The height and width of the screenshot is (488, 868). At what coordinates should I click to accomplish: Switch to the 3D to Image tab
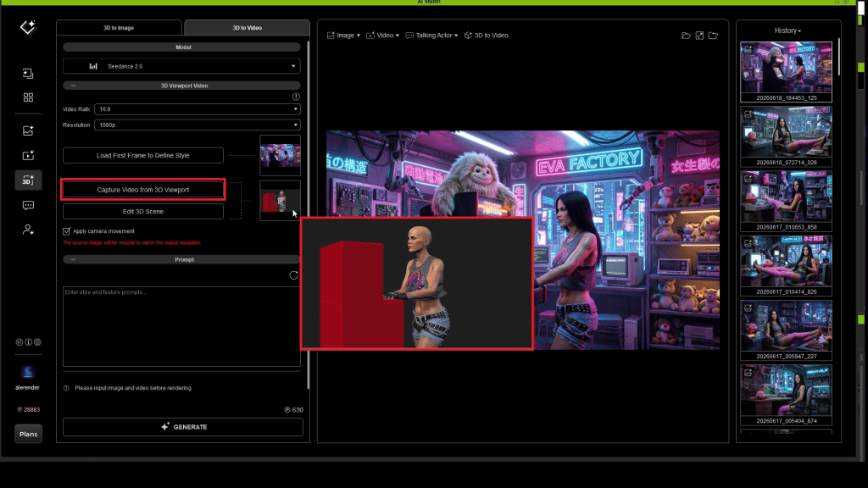(x=119, y=28)
